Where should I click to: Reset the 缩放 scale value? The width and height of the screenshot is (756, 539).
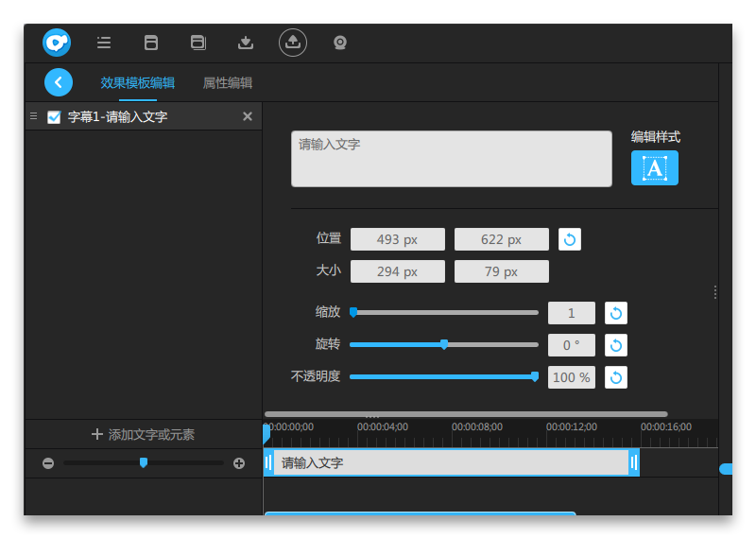click(616, 313)
